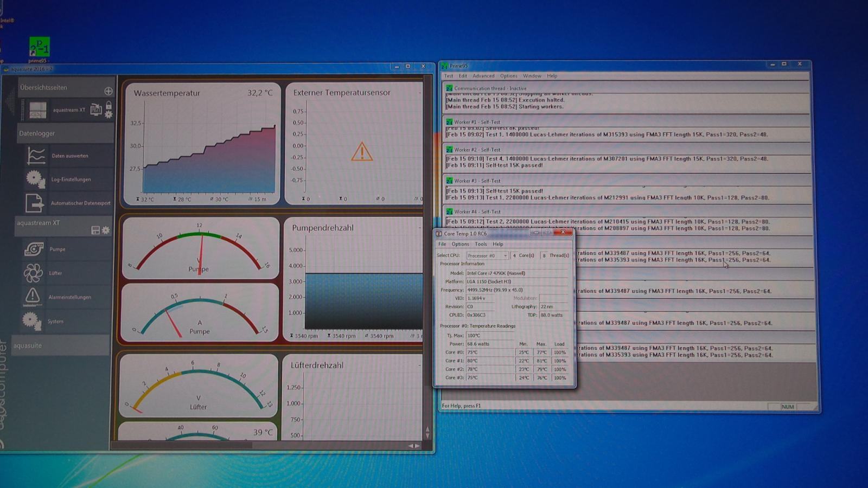Open the Test menu in Prime95
This screenshot has height=488, width=868.
click(x=449, y=76)
